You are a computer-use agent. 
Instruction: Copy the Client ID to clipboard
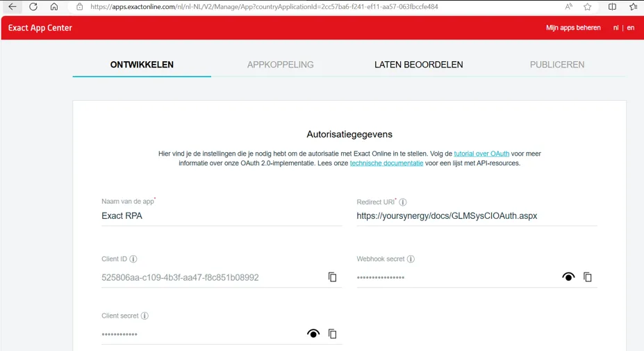tap(332, 277)
